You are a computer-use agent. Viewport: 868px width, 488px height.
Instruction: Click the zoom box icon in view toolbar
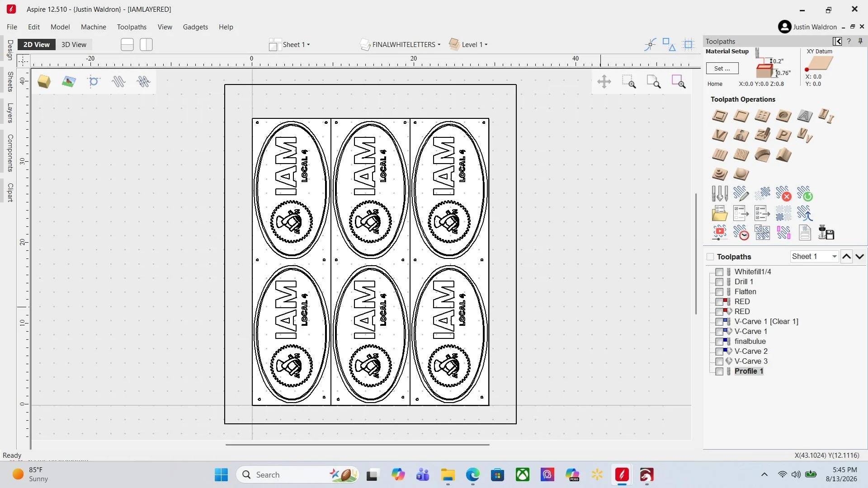tap(629, 82)
